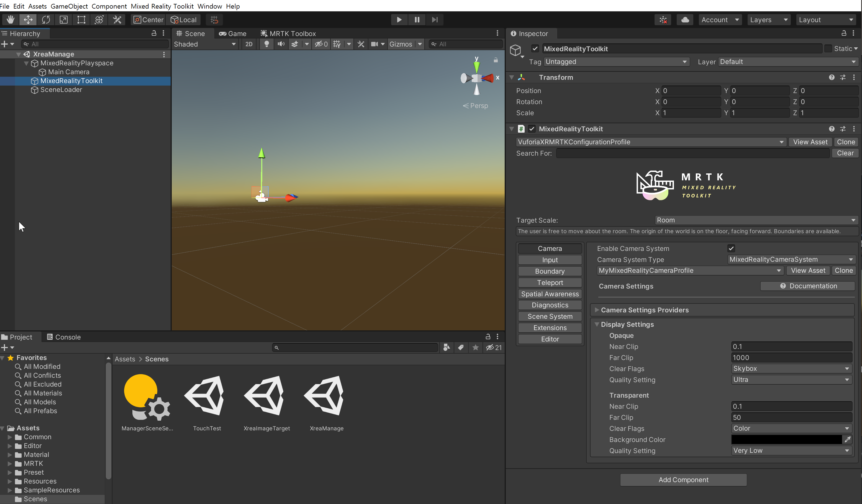
Task: Toggle scene audio speaker icon
Action: click(x=281, y=44)
